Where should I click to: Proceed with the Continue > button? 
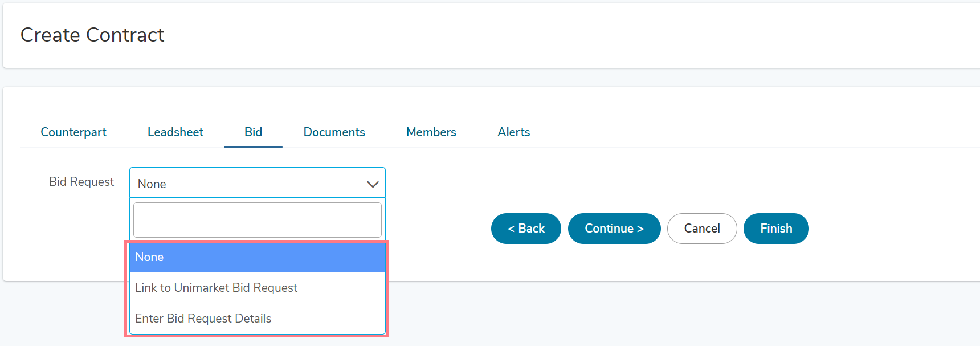click(614, 229)
